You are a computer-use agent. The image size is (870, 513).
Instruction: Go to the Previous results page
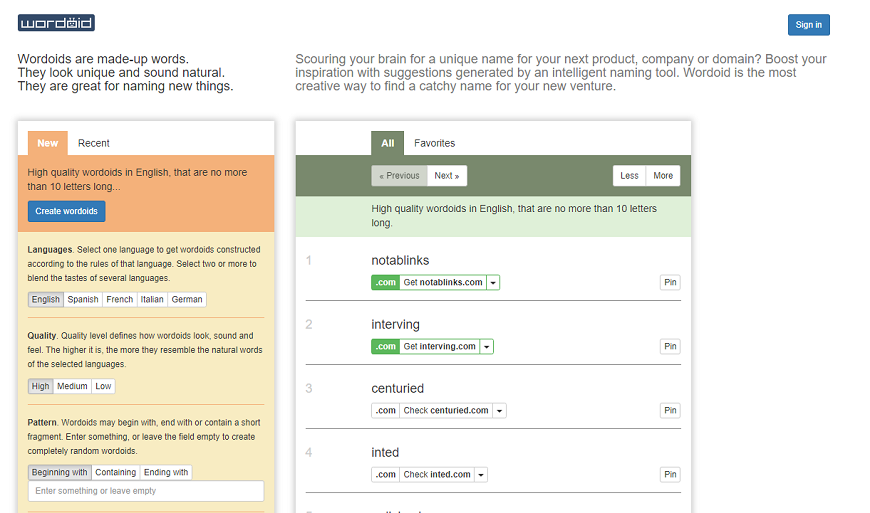[x=399, y=176]
